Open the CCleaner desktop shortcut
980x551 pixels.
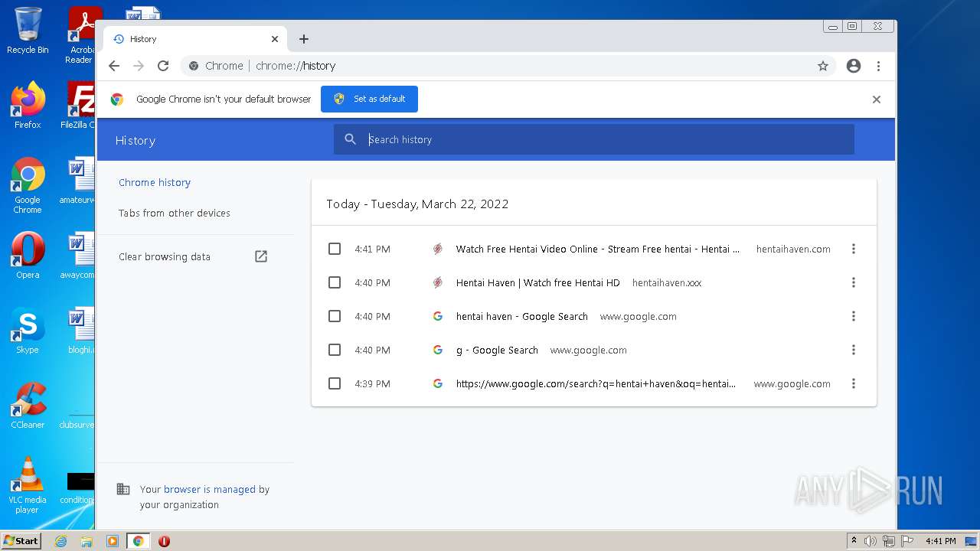[x=28, y=406]
